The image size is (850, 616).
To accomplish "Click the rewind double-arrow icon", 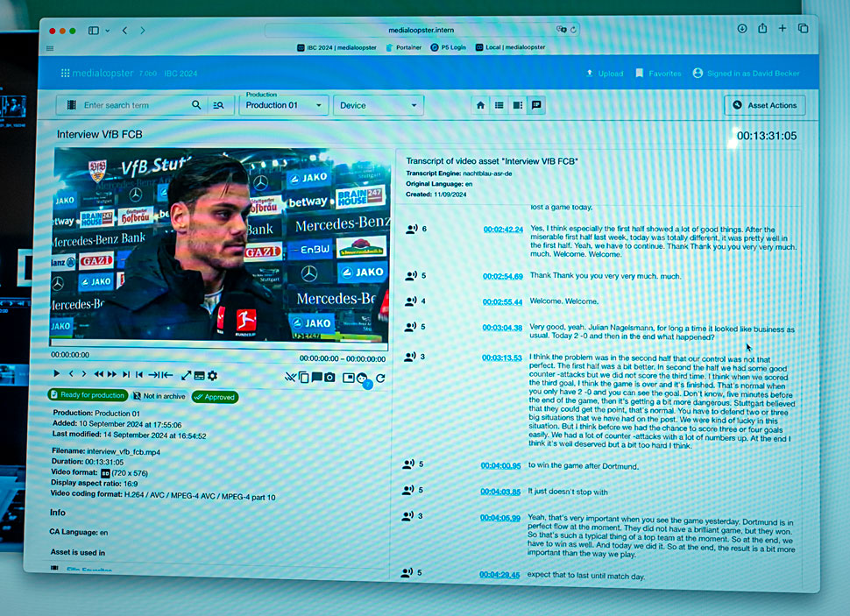I will 99,374.
